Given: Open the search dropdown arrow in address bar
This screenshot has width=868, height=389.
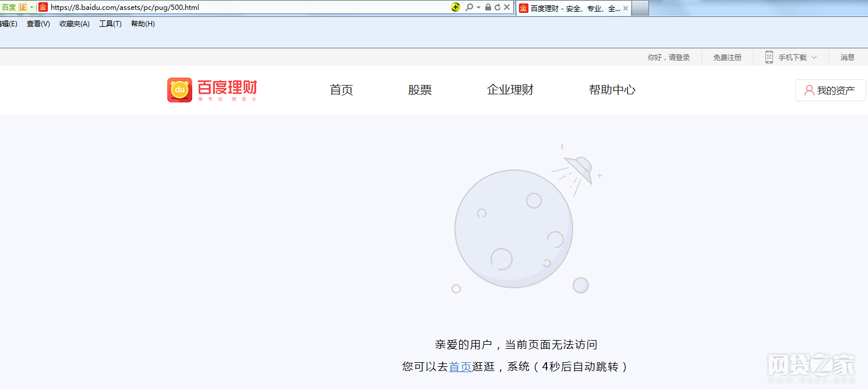Looking at the screenshot, I should (x=478, y=8).
